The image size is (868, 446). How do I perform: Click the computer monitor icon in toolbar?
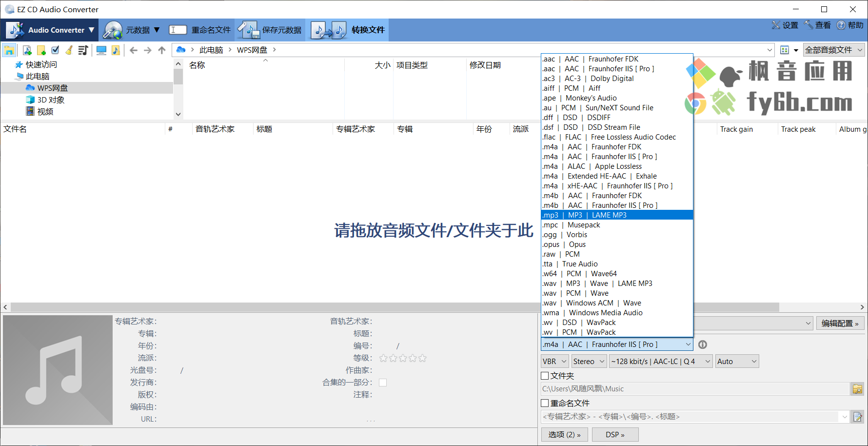point(101,50)
